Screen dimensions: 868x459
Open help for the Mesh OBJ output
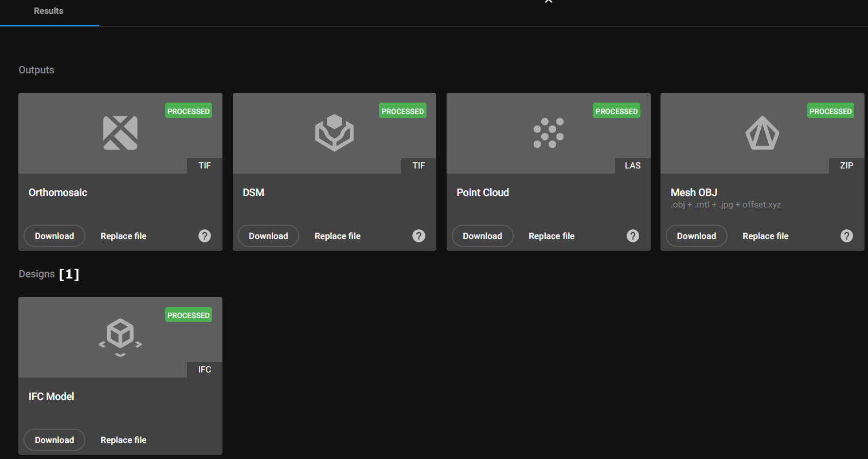(x=847, y=236)
